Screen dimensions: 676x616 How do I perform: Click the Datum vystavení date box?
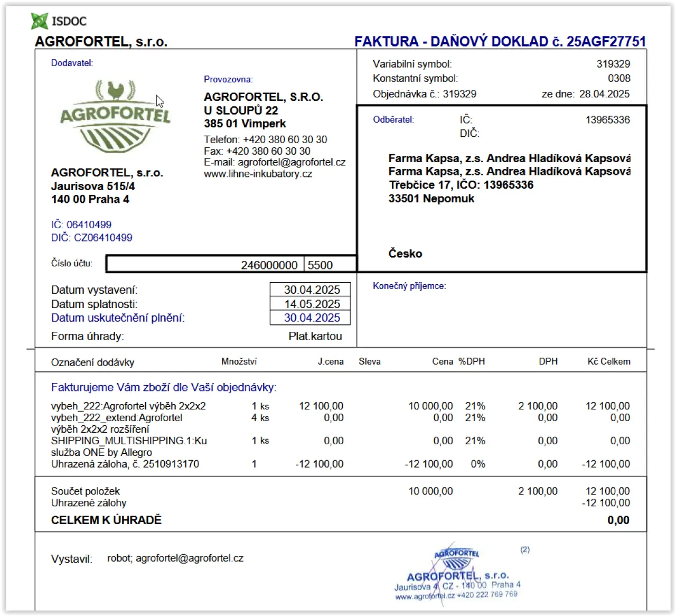tap(310, 290)
